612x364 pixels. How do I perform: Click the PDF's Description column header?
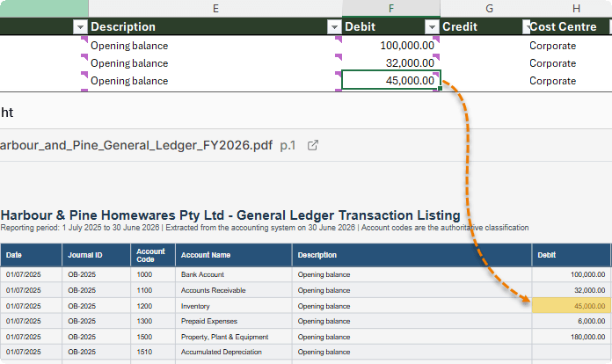[x=412, y=255]
